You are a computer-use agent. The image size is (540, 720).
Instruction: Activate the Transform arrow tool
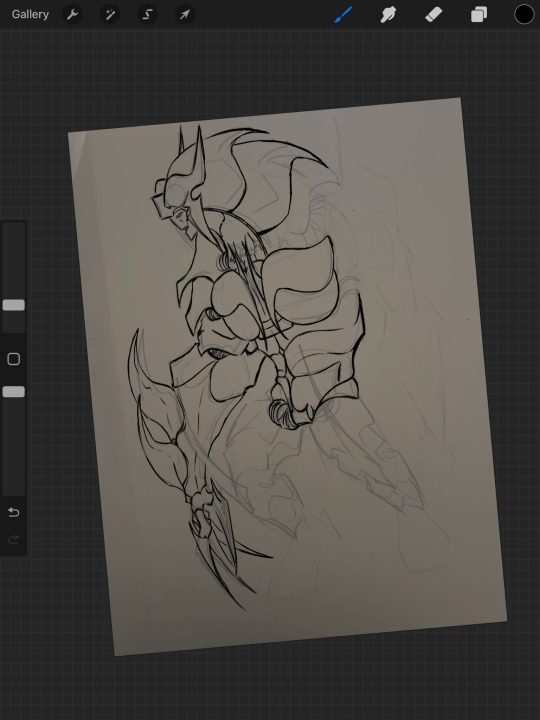[185, 15]
